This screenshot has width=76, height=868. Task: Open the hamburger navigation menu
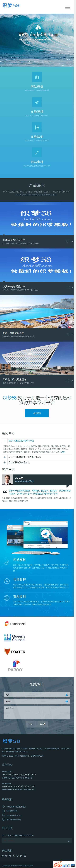(x=68, y=7)
